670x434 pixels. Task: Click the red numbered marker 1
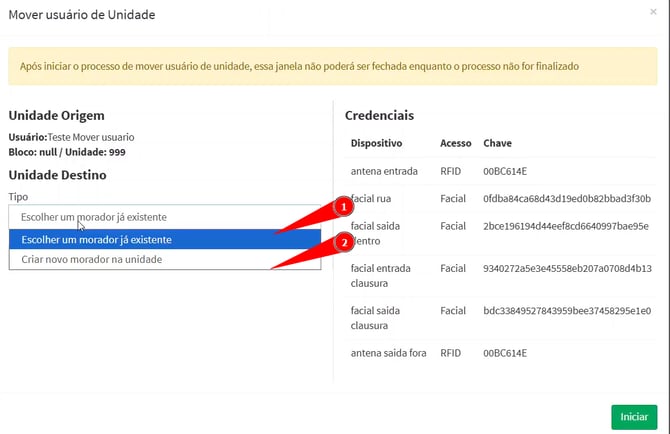pos(344,208)
